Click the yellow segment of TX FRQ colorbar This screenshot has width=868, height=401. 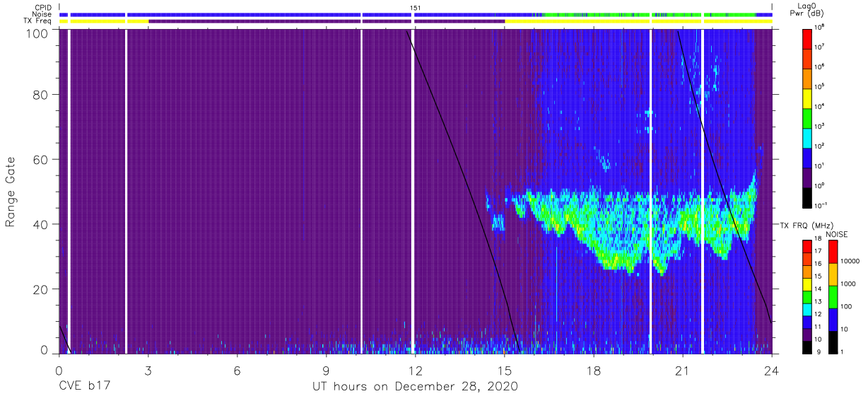[x=808, y=283]
